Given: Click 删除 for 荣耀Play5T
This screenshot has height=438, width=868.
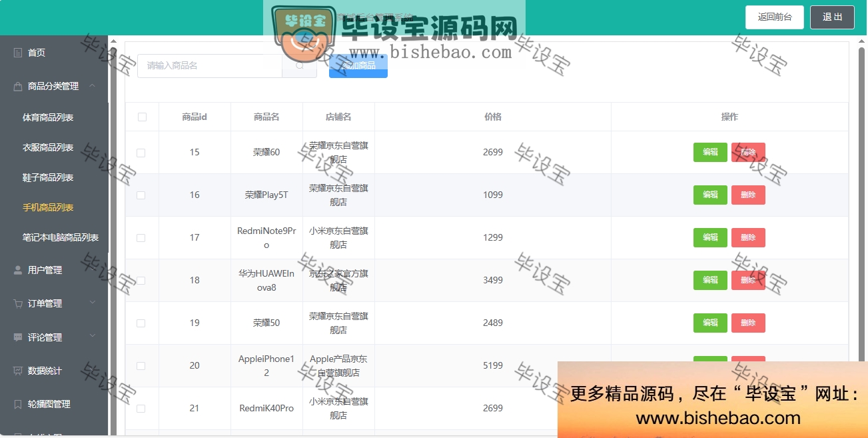Looking at the screenshot, I should click(x=748, y=195).
